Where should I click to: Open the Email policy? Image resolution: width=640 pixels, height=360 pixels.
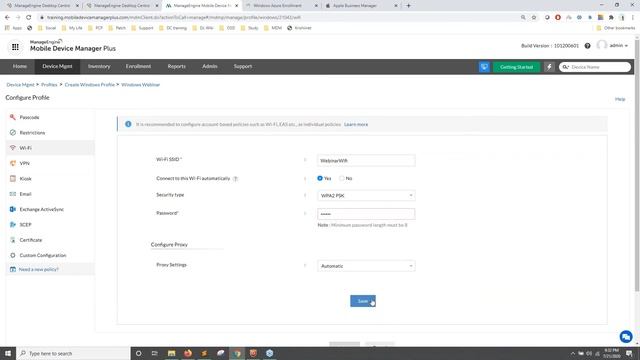click(25, 194)
